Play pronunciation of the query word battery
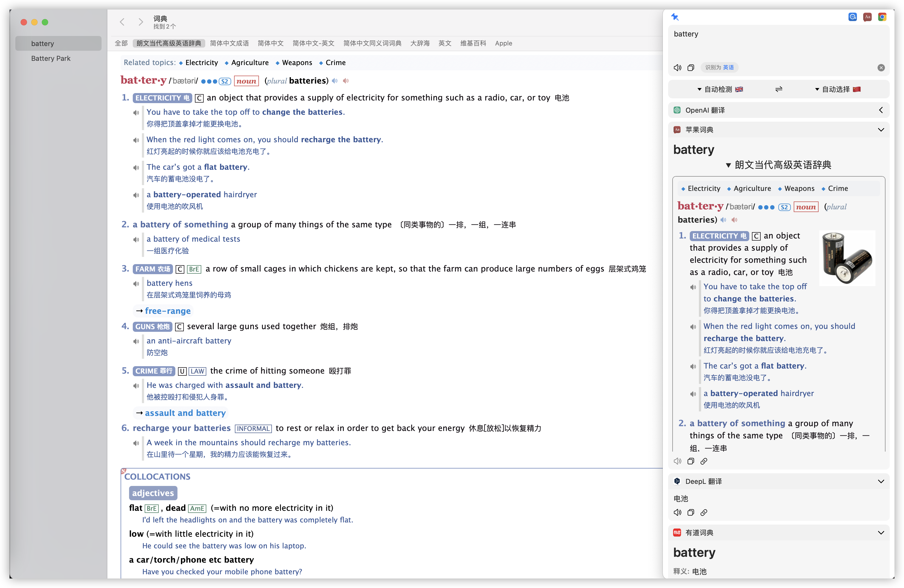The height and width of the screenshot is (588, 904). [677, 68]
